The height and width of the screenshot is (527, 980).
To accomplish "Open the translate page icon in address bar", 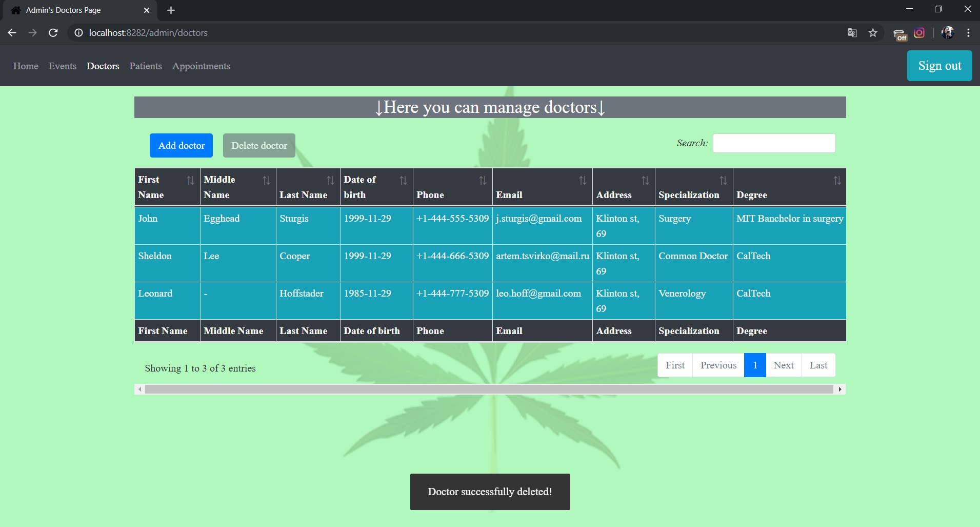I will point(852,33).
